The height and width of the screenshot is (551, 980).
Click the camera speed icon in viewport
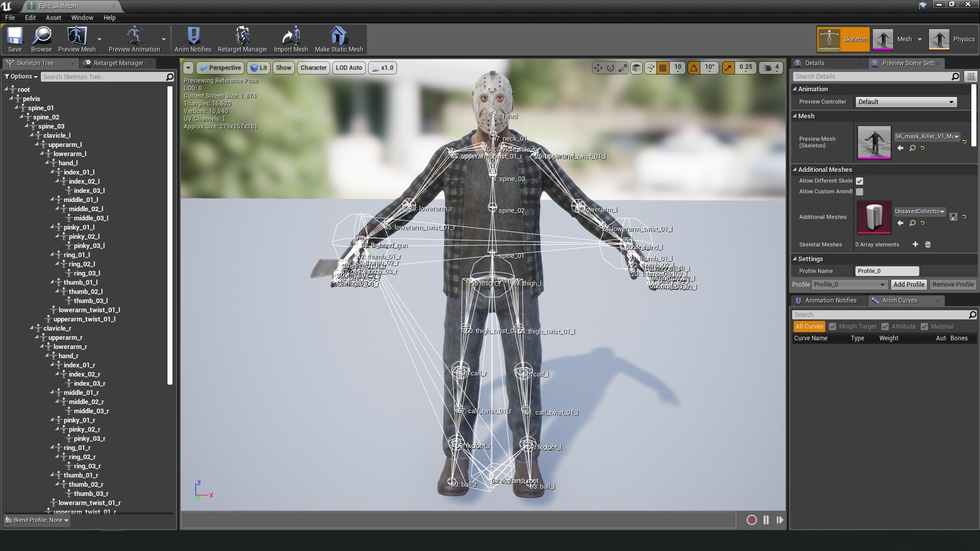[x=767, y=67]
